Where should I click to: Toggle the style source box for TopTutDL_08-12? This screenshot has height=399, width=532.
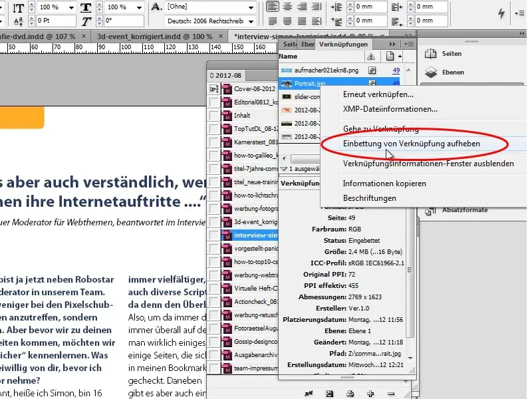(213, 128)
